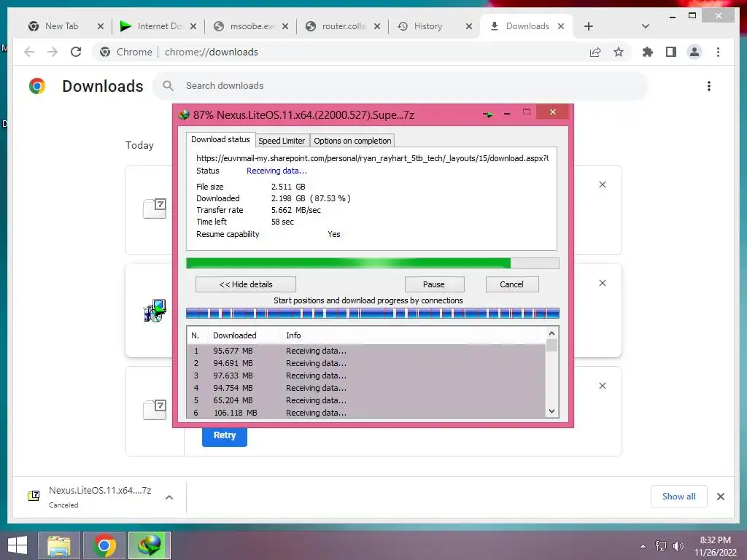Screen dimensions: 747x560
Task: Open a new browser tab with plus icon
Action: click(589, 26)
